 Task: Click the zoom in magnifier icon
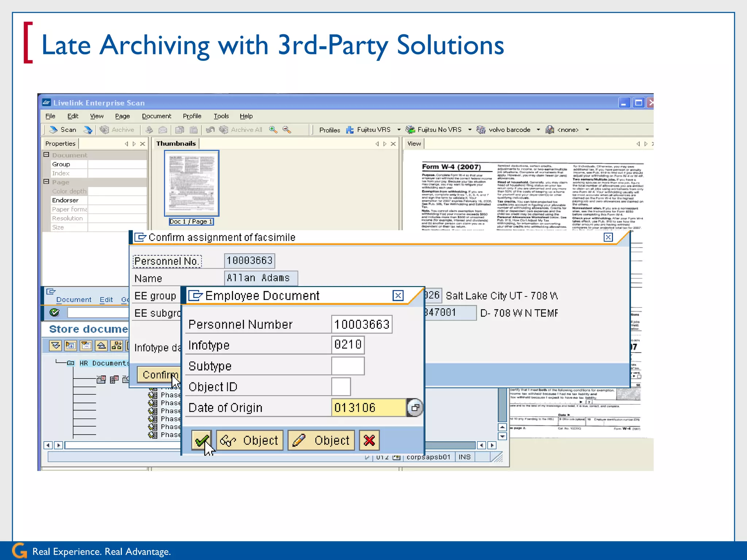pos(273,130)
